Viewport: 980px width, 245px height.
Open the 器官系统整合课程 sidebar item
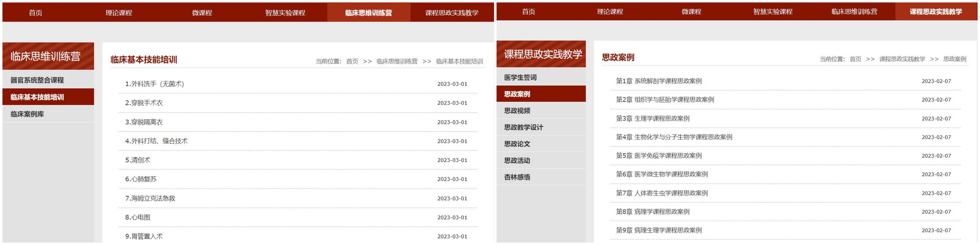click(37, 80)
